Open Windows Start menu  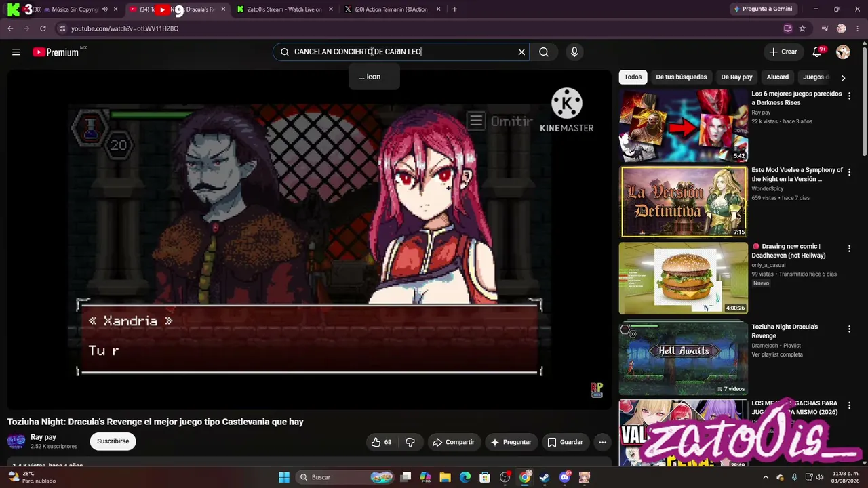[x=284, y=477]
